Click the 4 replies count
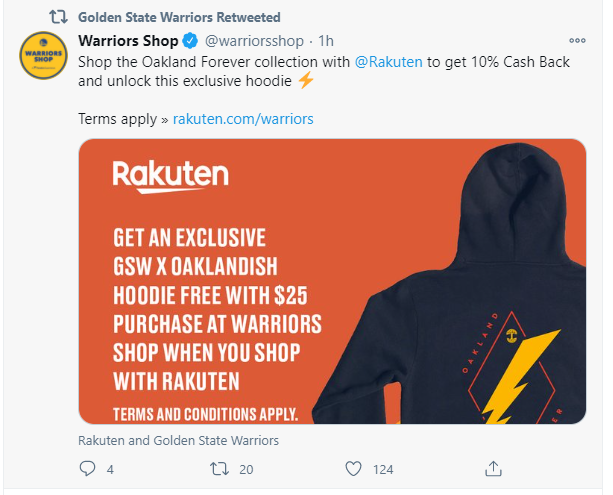Image resolution: width=613 pixels, height=495 pixels. pos(110,469)
